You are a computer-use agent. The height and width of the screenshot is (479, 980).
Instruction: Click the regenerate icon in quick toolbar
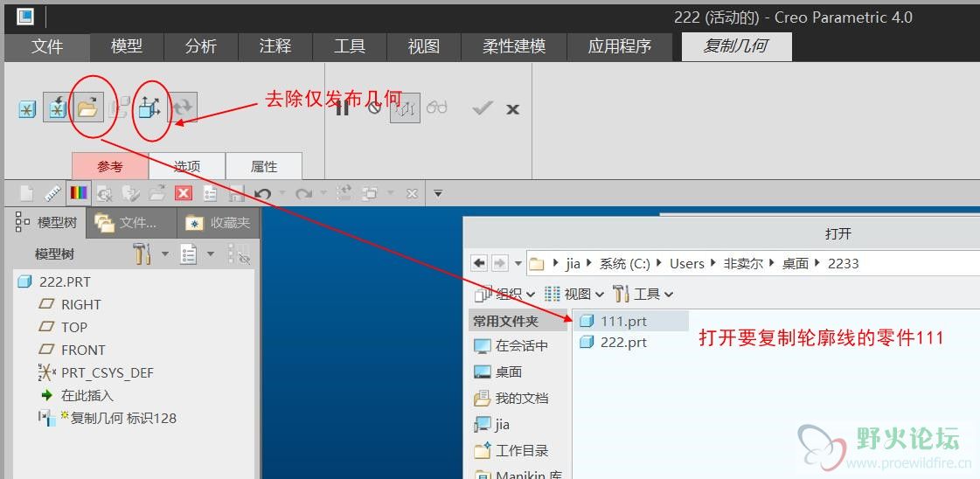pos(344,193)
